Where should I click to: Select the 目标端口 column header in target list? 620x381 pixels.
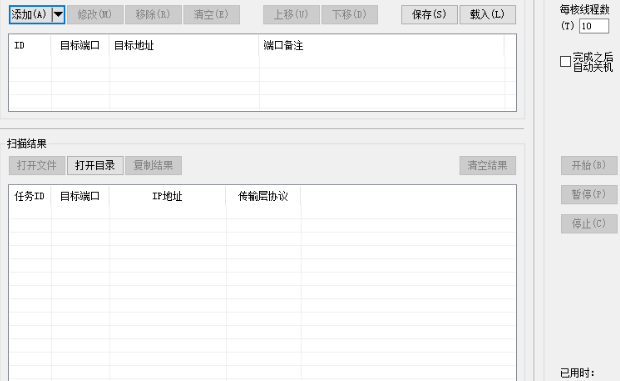click(x=80, y=45)
